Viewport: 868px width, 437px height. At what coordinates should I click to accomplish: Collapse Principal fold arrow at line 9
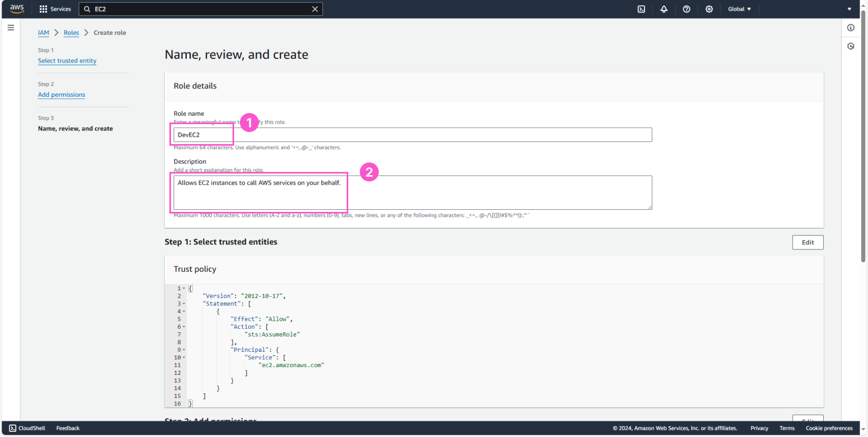(x=184, y=350)
